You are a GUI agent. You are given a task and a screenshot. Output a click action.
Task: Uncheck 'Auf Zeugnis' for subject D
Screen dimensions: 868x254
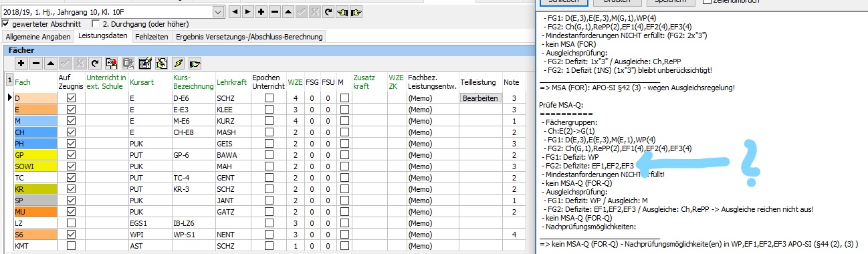coord(72,98)
